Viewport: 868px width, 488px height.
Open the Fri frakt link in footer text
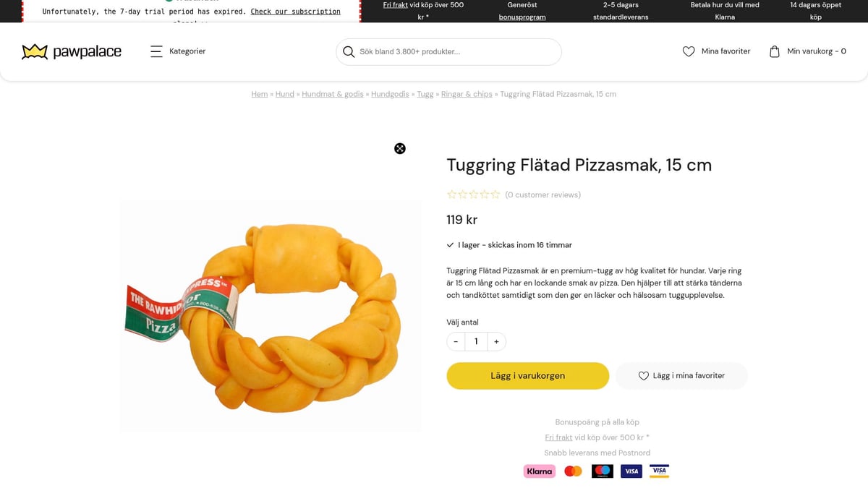tap(558, 437)
